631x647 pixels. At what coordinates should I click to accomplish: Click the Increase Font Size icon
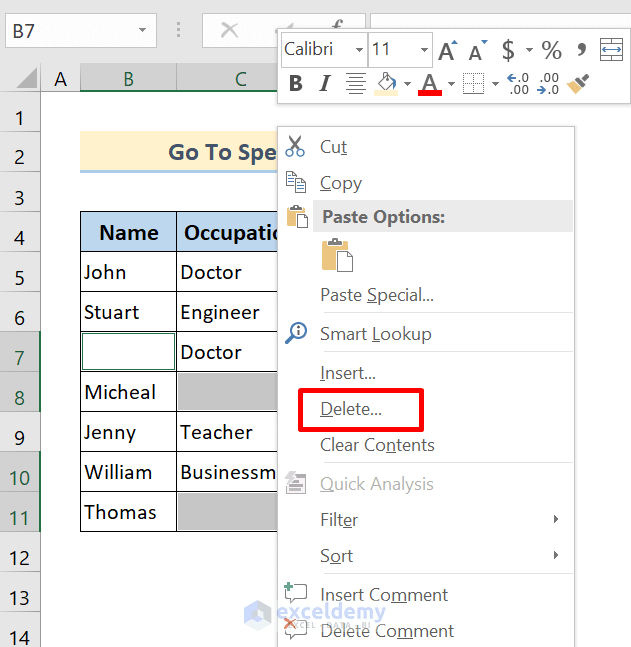pyautogui.click(x=448, y=50)
